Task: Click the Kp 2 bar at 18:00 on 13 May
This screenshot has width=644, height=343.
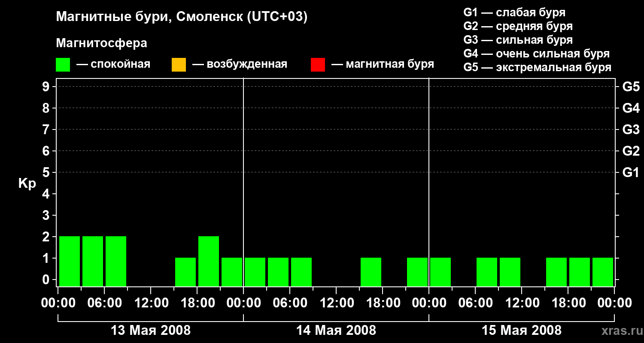Action: point(209,261)
